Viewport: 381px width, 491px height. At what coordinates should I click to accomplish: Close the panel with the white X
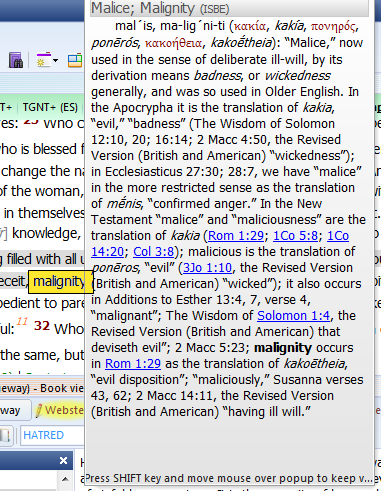63,461
